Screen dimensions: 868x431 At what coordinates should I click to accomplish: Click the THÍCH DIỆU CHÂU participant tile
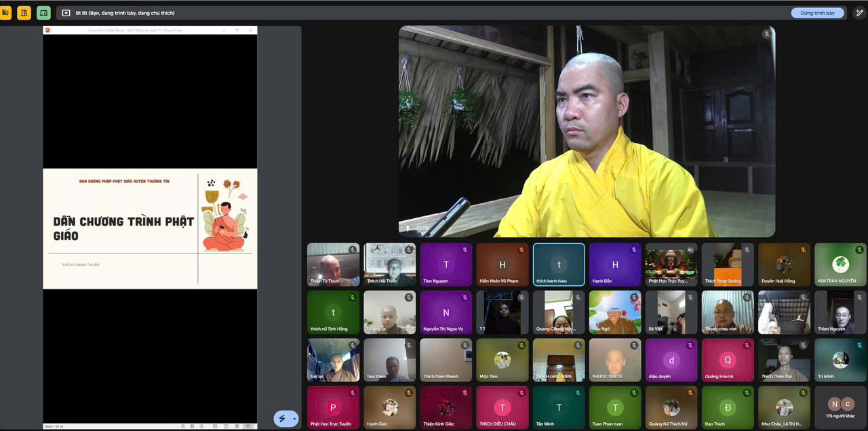coord(502,407)
